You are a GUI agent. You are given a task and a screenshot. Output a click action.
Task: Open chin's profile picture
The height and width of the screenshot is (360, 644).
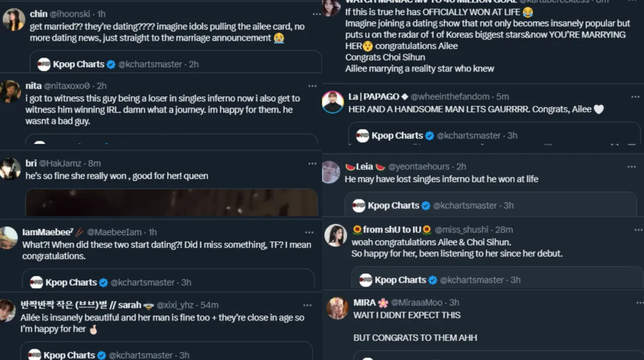13,20
